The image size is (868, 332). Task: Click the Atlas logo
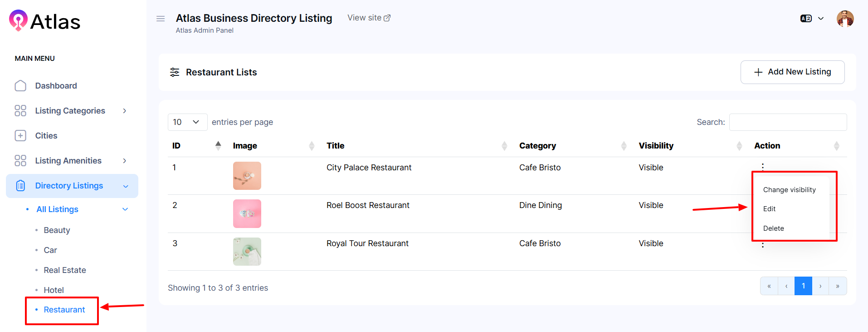click(x=45, y=21)
